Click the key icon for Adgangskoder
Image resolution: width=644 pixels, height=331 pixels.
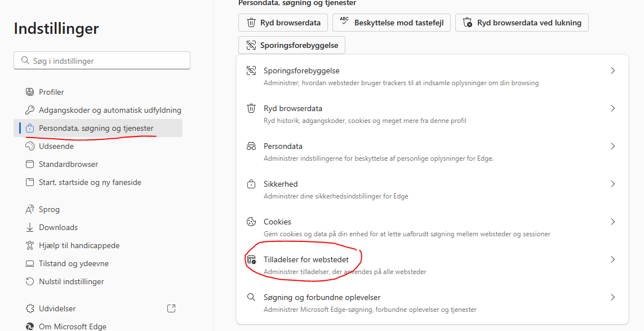pyautogui.click(x=30, y=110)
